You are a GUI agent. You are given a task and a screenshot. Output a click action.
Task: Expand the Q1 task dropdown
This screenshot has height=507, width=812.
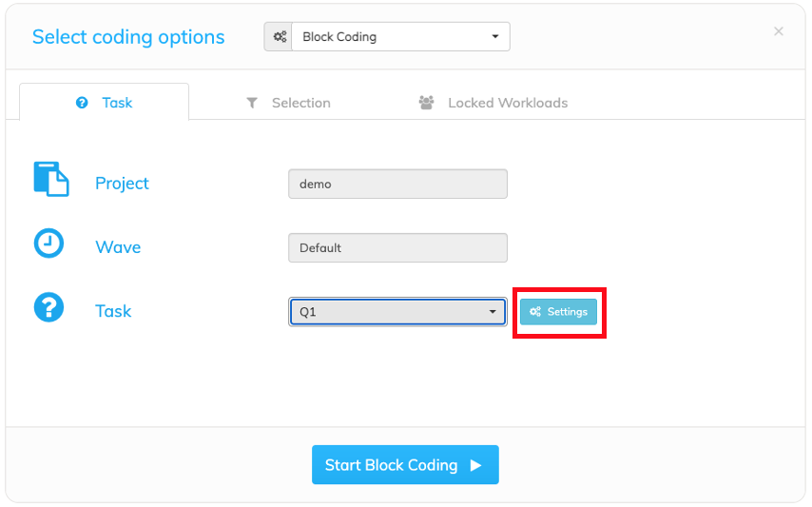(x=397, y=312)
